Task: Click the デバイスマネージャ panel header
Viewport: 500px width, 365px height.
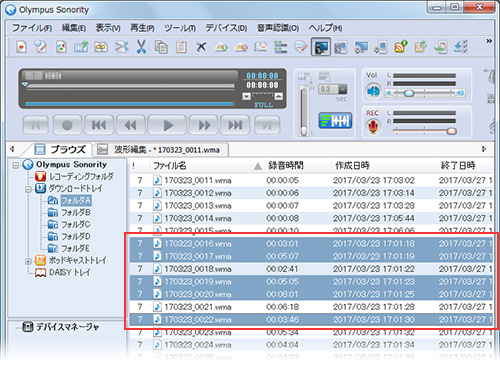Action: pos(67,327)
